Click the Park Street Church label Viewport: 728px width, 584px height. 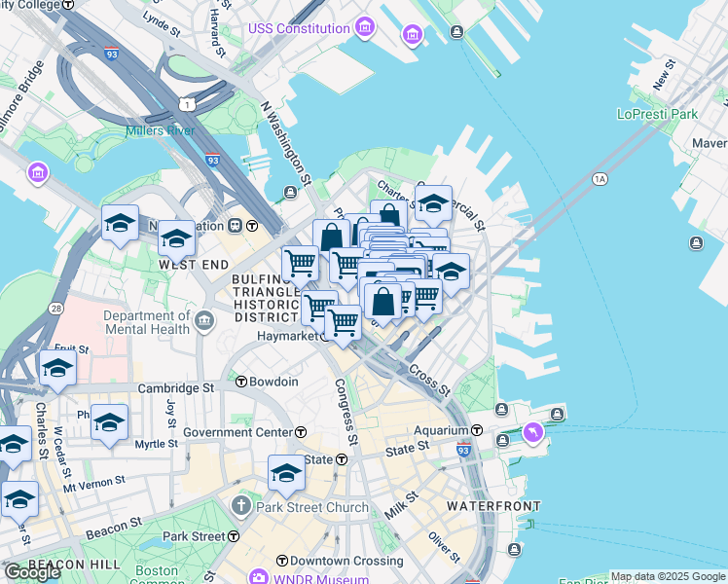[312, 507]
